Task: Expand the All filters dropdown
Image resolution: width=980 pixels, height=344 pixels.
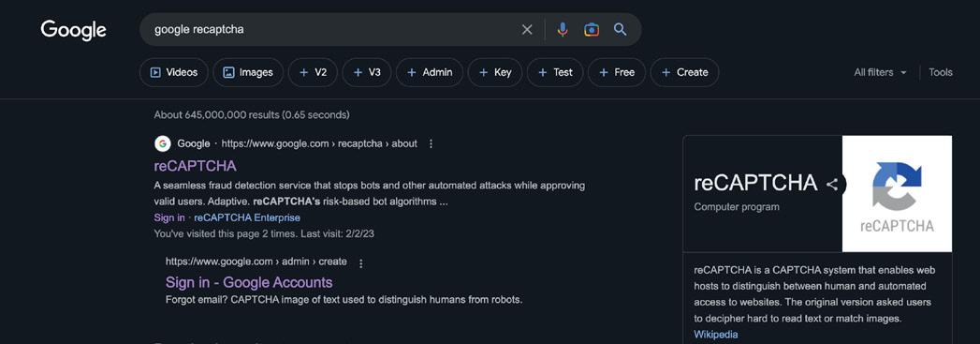Action: click(880, 72)
